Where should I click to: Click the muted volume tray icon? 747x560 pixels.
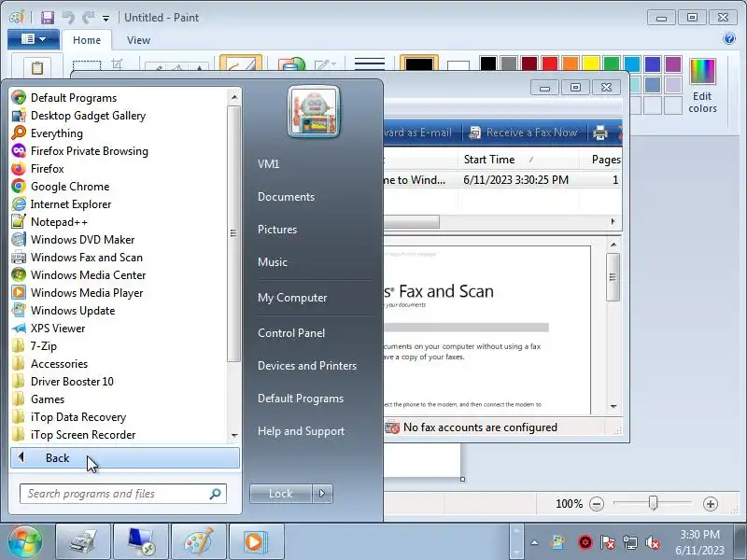tap(653, 542)
